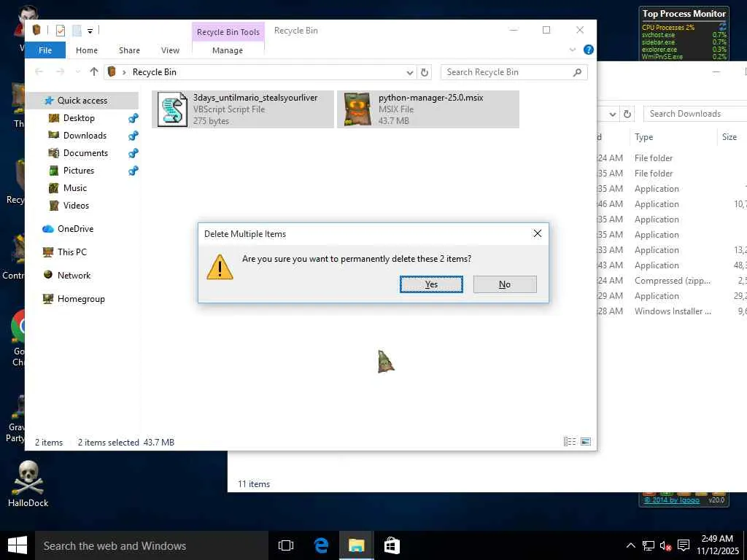Click the Recycle Bin title bar icon
Screen dimensions: 747x560
pos(36,30)
